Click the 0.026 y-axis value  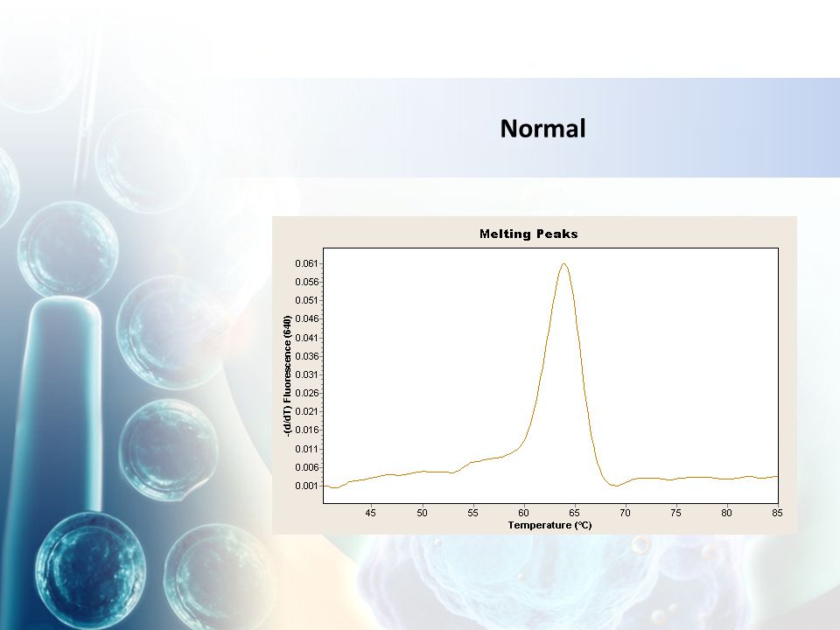(306, 393)
